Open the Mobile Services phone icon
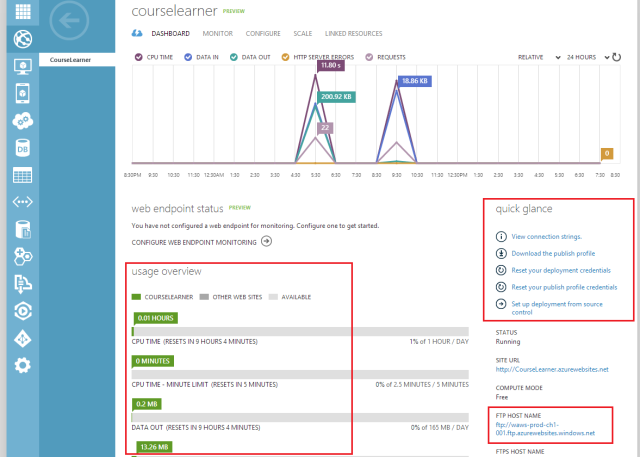This screenshot has height=457, width=640. click(x=23, y=93)
